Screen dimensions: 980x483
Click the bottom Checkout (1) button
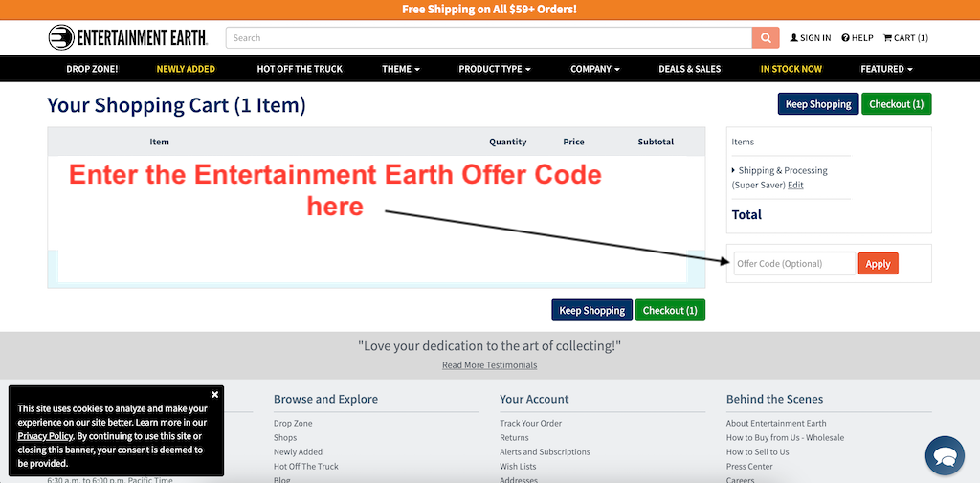tap(670, 310)
